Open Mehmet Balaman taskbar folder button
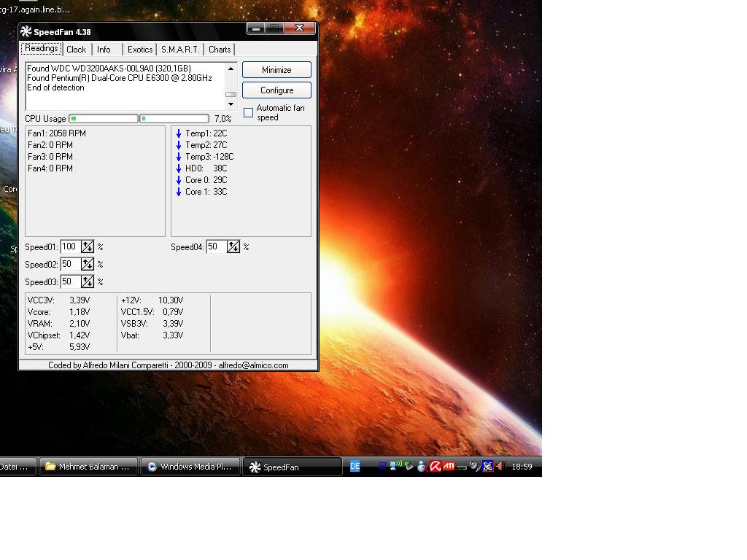The height and width of the screenshot is (560, 747). point(88,467)
